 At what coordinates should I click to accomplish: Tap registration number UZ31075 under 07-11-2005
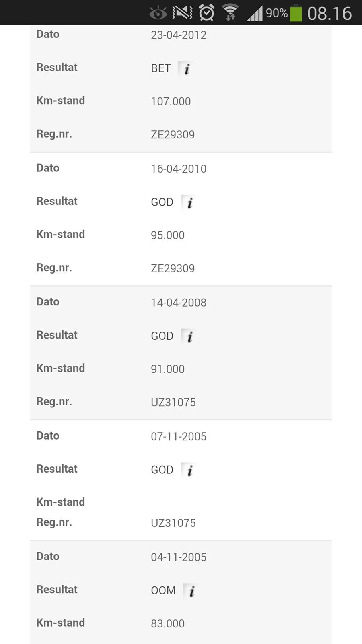pos(173,523)
